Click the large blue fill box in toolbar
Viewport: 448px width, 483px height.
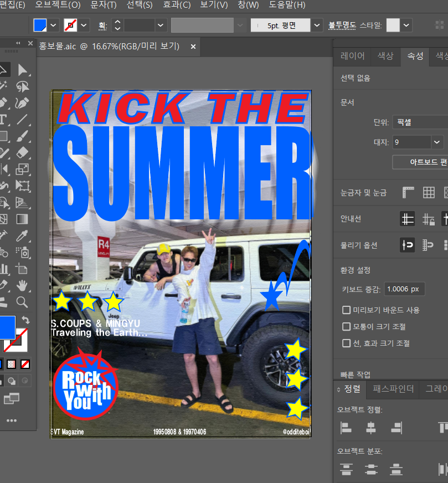[x=7, y=327]
